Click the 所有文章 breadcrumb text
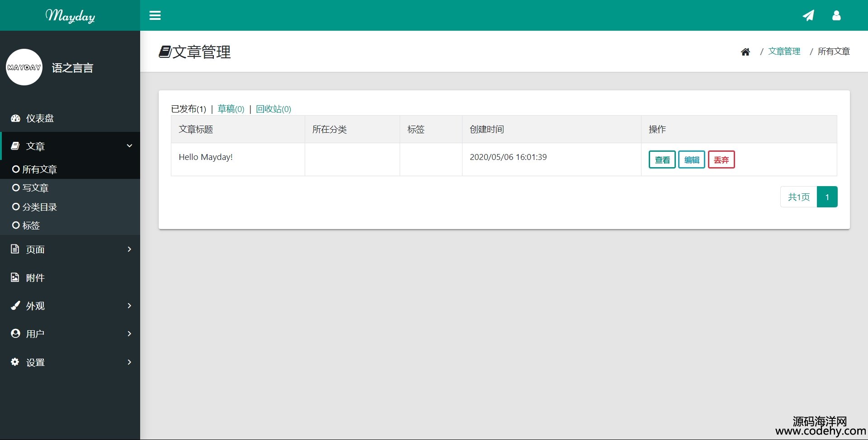 click(834, 51)
